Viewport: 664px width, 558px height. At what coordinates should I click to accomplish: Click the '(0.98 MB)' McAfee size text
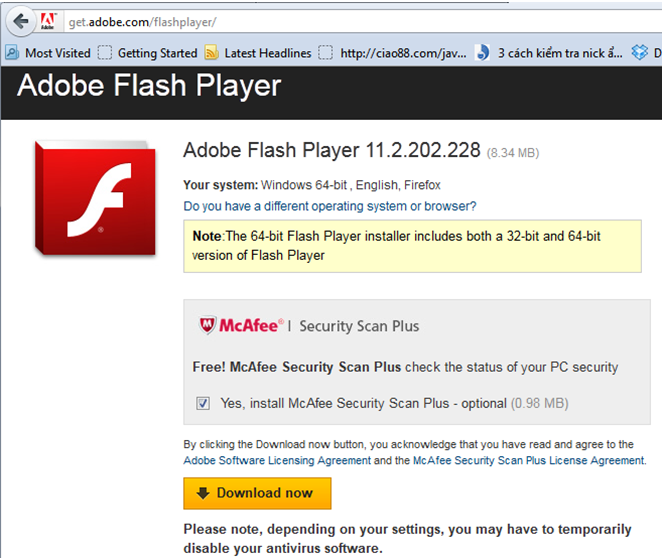[539, 403]
